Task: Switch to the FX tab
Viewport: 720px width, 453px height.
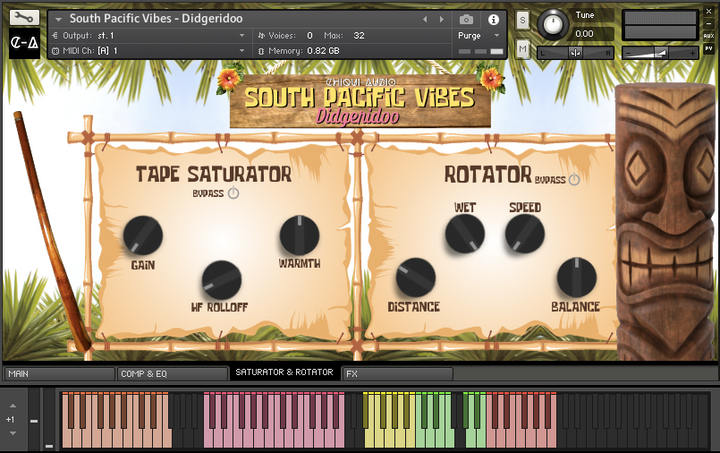Action: tap(398, 374)
